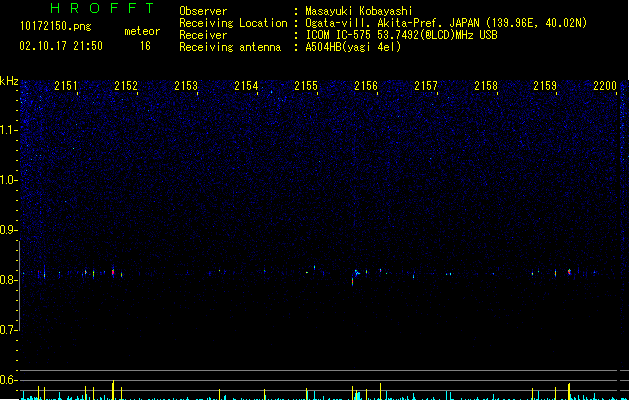Screen dimensions: 629x400
Task: Click the 1.0 kHz axis label
Action: 8,180
